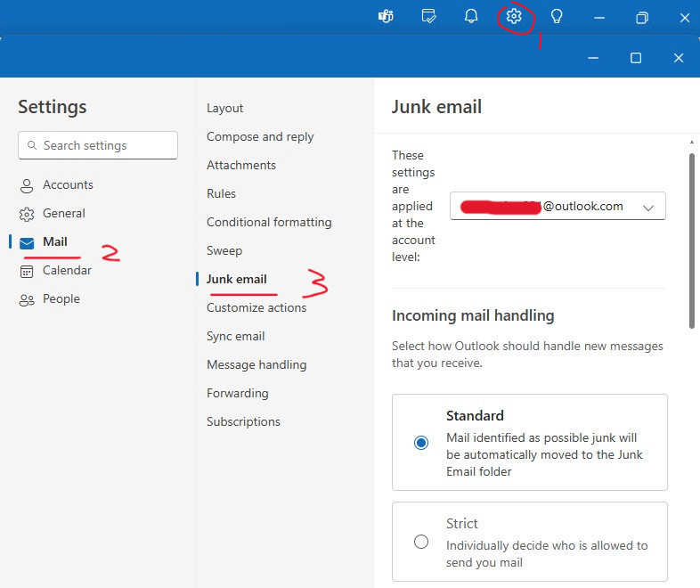
Task: Click the Calendar icon in sidebar
Action: click(x=27, y=271)
